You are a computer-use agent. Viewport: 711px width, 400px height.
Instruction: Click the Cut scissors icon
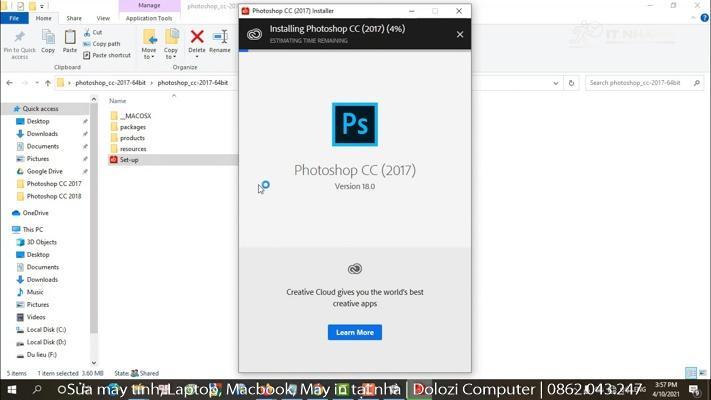87,32
